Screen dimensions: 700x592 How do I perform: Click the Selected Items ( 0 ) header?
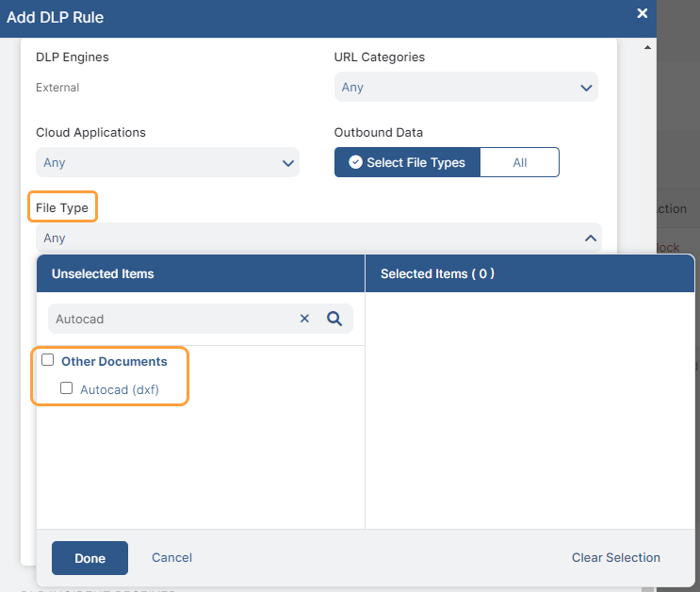pos(437,273)
